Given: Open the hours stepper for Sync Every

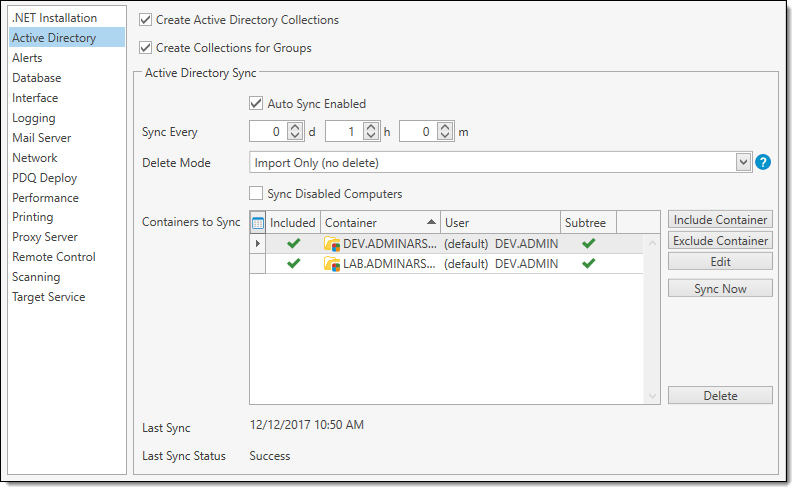Looking at the screenshot, I should [371, 132].
